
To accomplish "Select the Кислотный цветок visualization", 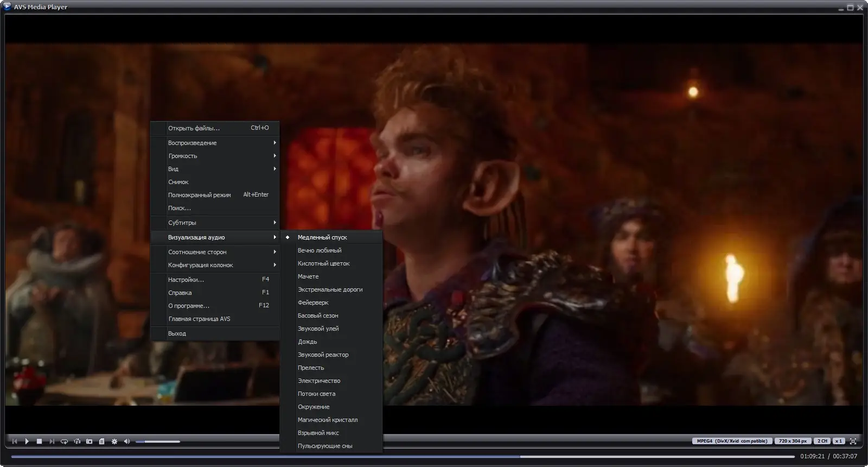I will 331,263.
